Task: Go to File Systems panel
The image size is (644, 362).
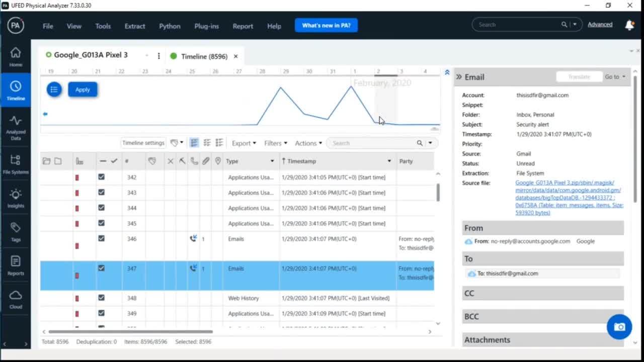Action: click(16, 164)
